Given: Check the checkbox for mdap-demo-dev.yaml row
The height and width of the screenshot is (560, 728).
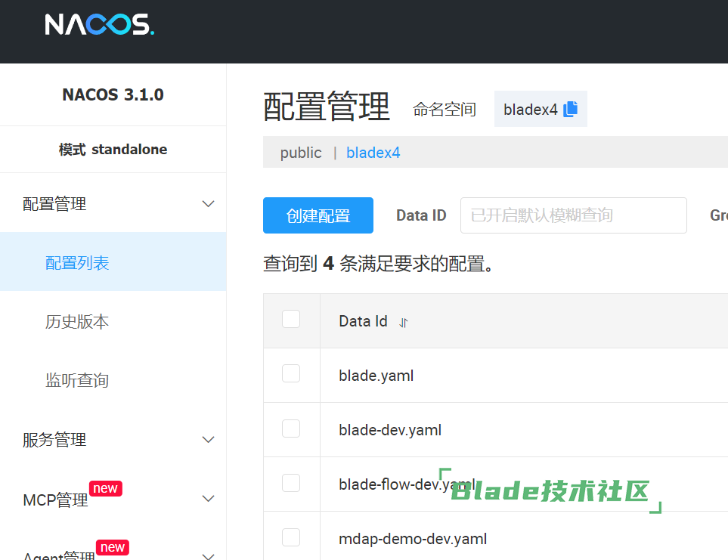Looking at the screenshot, I should tap(290, 538).
